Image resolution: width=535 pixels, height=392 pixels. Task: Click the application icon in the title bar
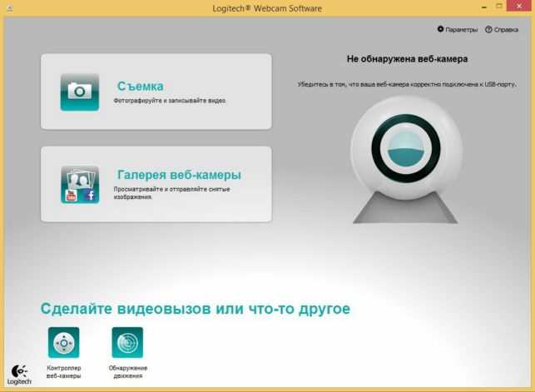(x=8, y=7)
